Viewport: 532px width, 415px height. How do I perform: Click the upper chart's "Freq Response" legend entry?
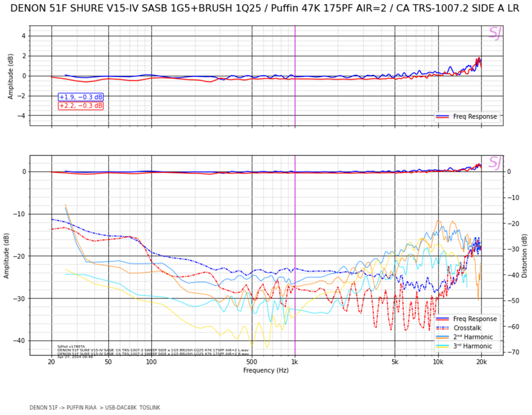coord(467,116)
